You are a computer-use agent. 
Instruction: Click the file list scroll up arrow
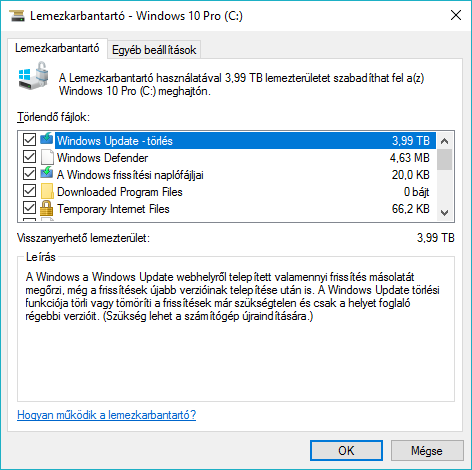coord(444,141)
